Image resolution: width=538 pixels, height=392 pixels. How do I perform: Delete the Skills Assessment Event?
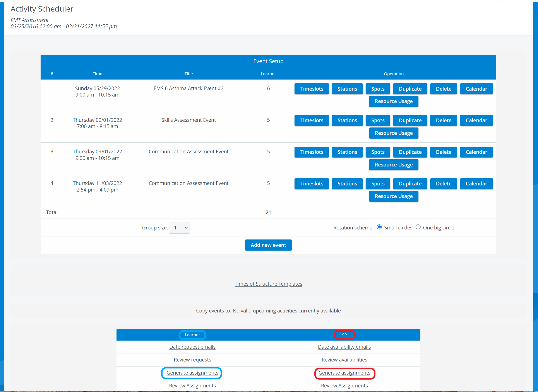pyautogui.click(x=444, y=120)
